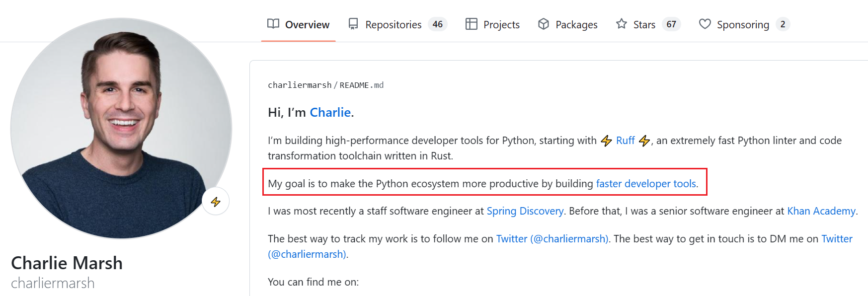This screenshot has width=868, height=296.
Task: Click the lightning emoji before Ruff
Action: coord(606,141)
